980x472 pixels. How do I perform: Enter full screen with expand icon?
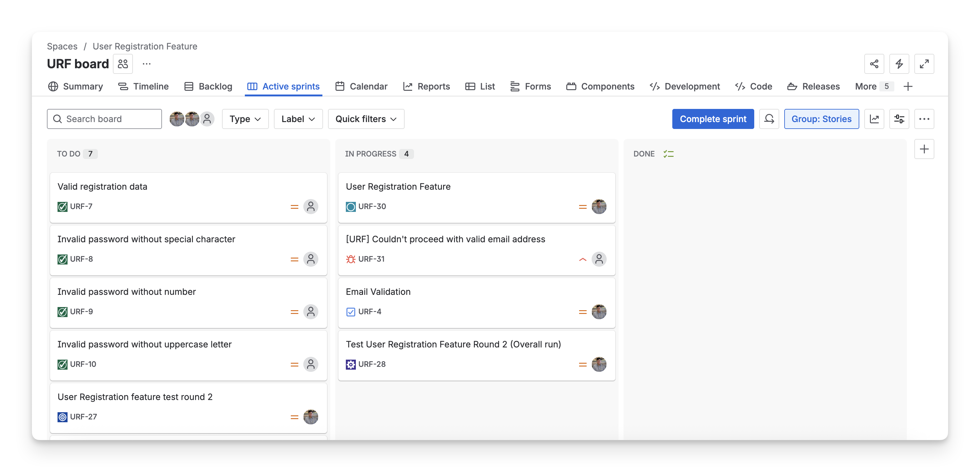[x=924, y=64]
